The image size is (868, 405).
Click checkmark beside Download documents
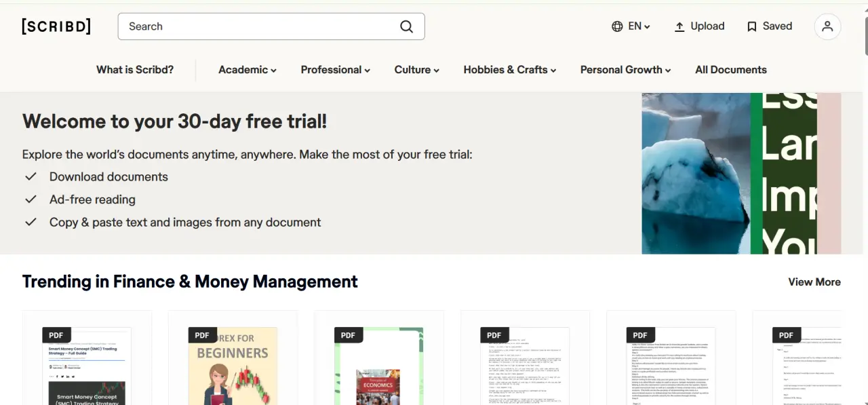click(x=31, y=176)
